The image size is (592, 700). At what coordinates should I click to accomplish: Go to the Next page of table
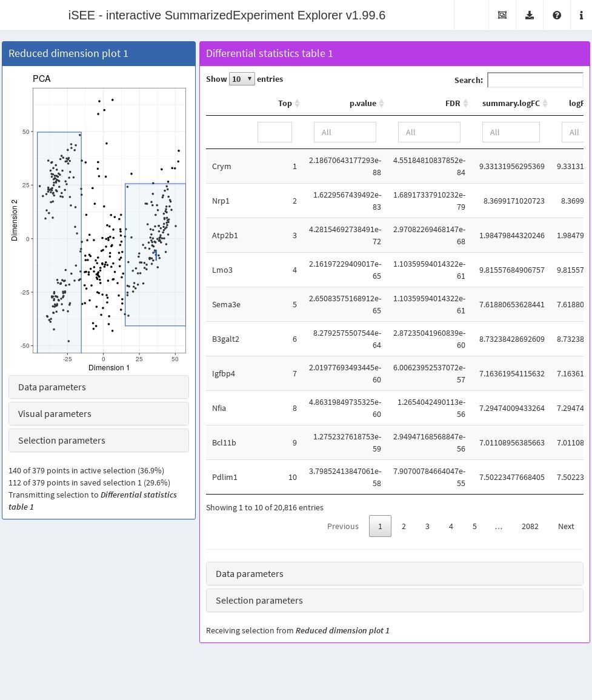566,526
